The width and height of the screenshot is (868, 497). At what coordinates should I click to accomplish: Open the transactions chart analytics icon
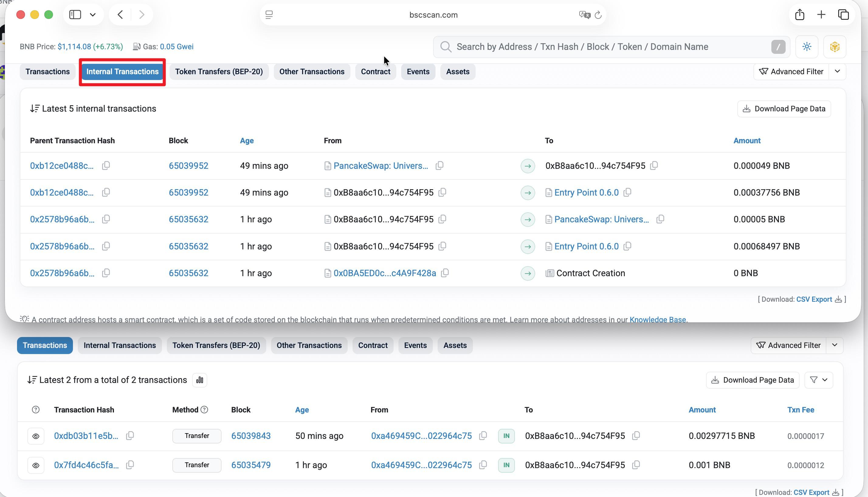pos(199,380)
